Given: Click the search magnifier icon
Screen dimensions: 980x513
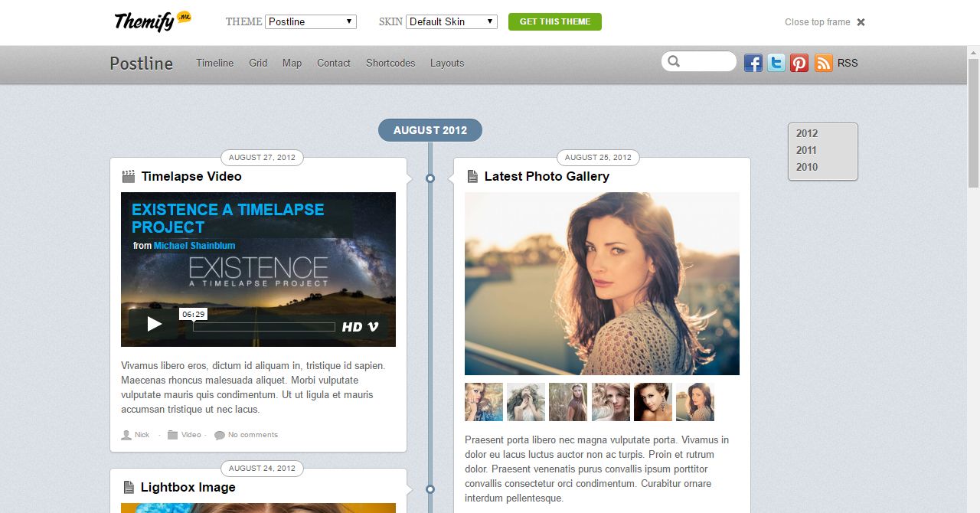Looking at the screenshot, I should point(674,61).
